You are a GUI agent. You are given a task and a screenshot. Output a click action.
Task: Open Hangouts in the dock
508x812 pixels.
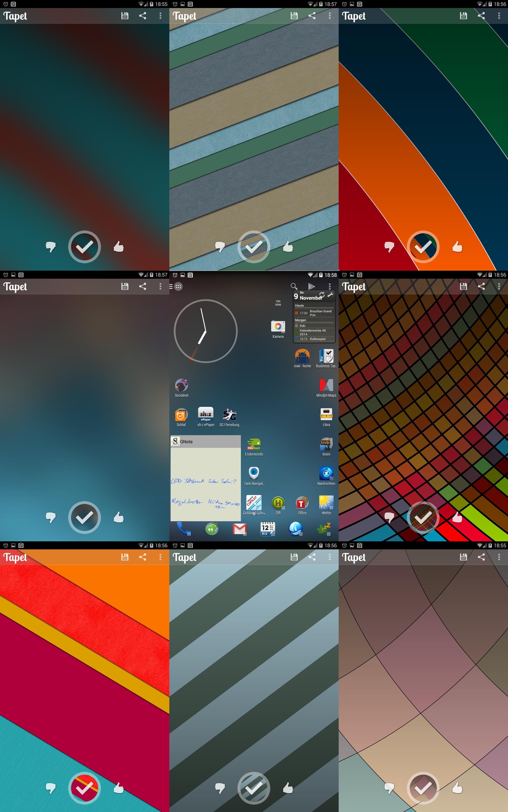tap(212, 529)
